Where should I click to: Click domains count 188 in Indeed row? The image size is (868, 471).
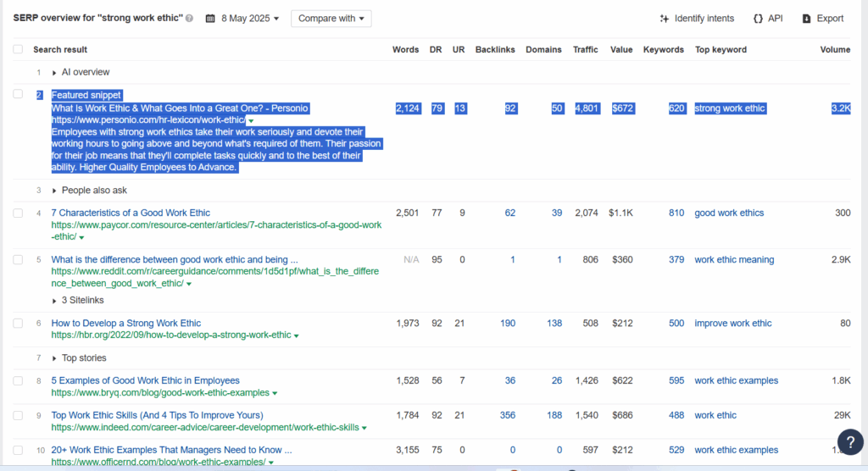coord(554,415)
